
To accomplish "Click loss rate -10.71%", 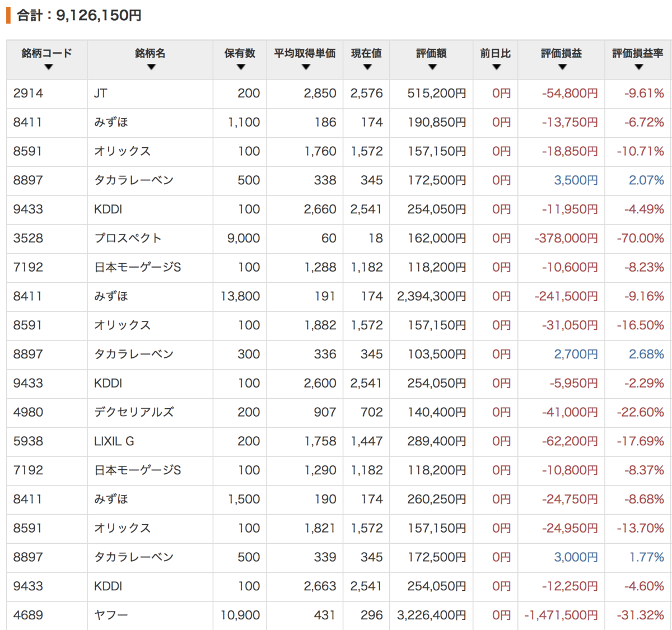I will pyautogui.click(x=641, y=152).
